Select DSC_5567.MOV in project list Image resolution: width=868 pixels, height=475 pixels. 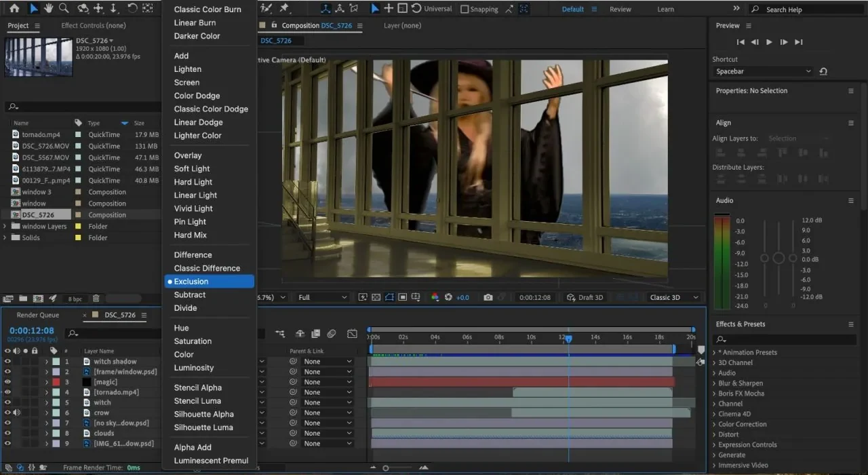(x=45, y=157)
